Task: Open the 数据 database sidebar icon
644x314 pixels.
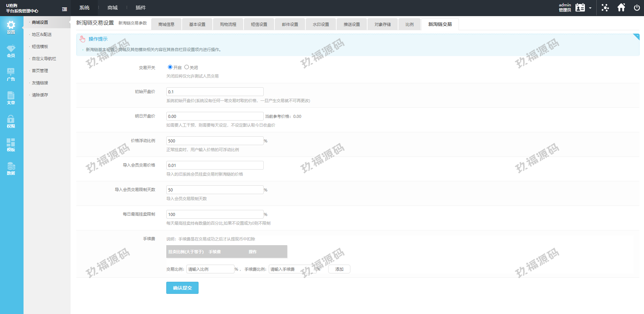Action: [11, 168]
